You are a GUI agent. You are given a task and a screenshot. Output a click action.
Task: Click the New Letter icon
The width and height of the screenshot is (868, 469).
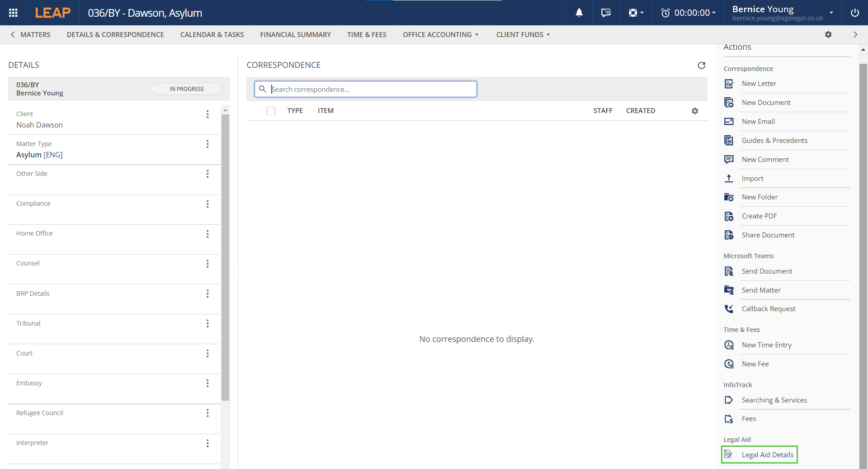(729, 84)
